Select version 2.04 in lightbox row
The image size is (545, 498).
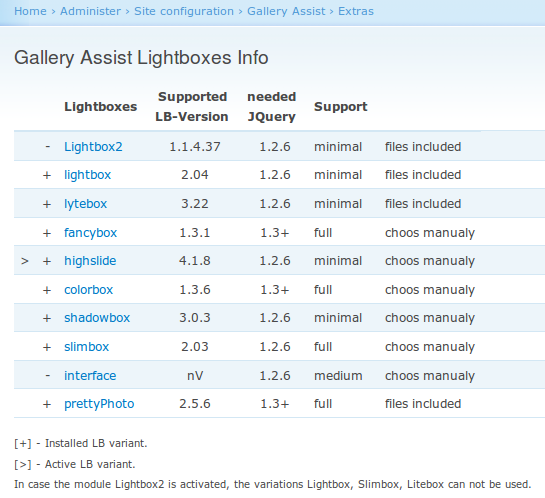click(x=195, y=175)
